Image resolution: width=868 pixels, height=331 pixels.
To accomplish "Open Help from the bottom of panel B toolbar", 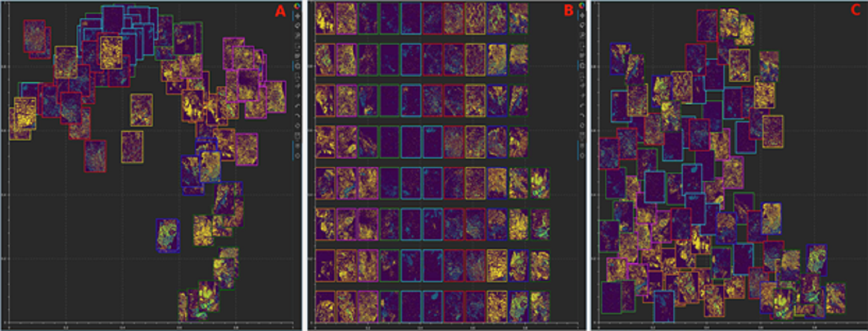I will (x=582, y=156).
